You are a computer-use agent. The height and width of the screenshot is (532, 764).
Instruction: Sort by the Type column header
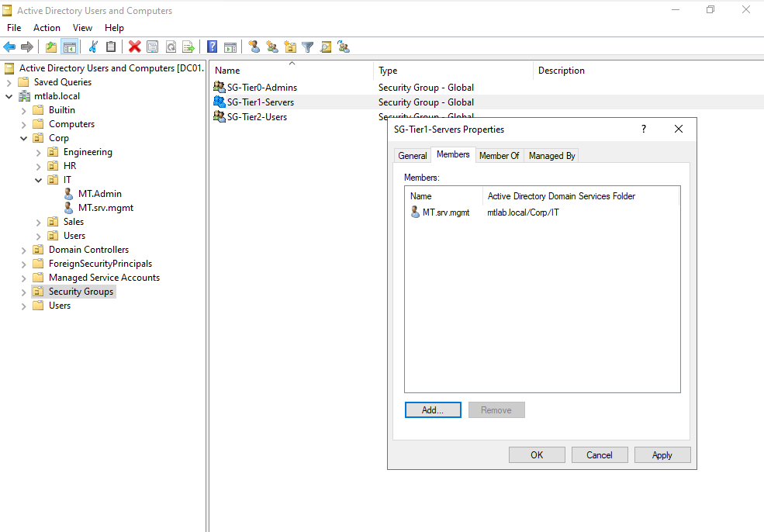click(454, 70)
